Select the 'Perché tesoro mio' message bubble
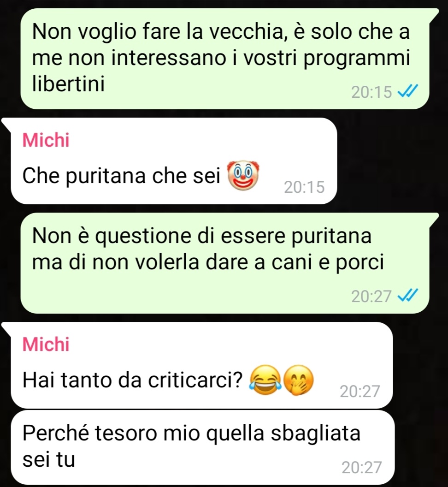The width and height of the screenshot is (448, 487). (202, 447)
